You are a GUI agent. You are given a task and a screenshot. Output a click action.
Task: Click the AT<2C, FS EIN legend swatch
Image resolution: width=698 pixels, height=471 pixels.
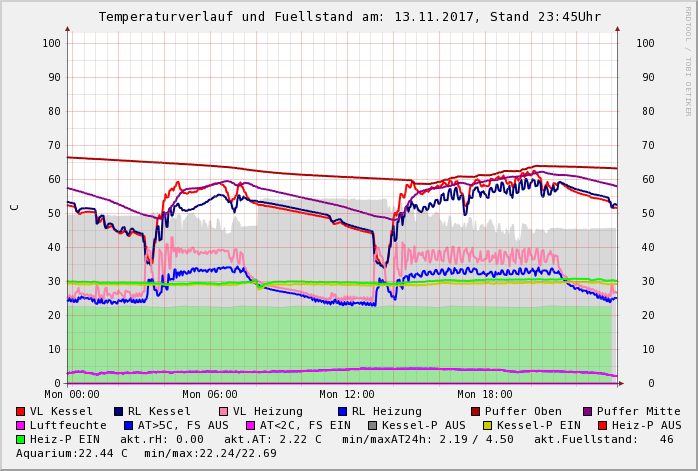[x=251, y=425]
